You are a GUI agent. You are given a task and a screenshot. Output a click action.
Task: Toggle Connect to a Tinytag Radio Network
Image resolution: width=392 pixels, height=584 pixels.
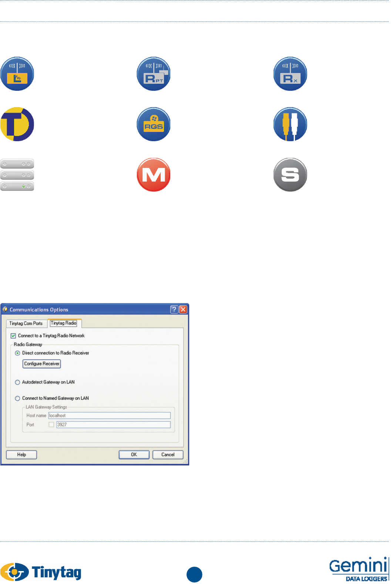(13, 336)
